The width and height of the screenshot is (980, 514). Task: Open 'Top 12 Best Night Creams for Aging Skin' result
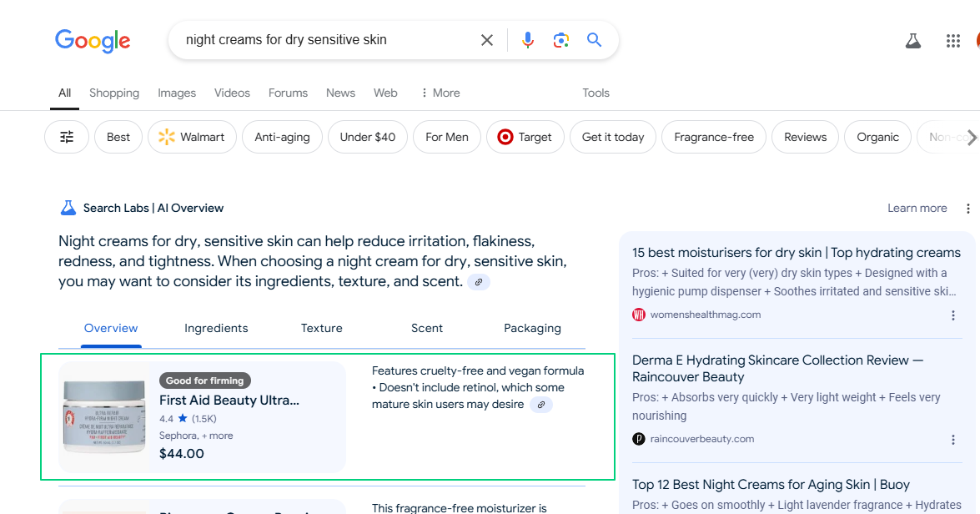pos(771,485)
